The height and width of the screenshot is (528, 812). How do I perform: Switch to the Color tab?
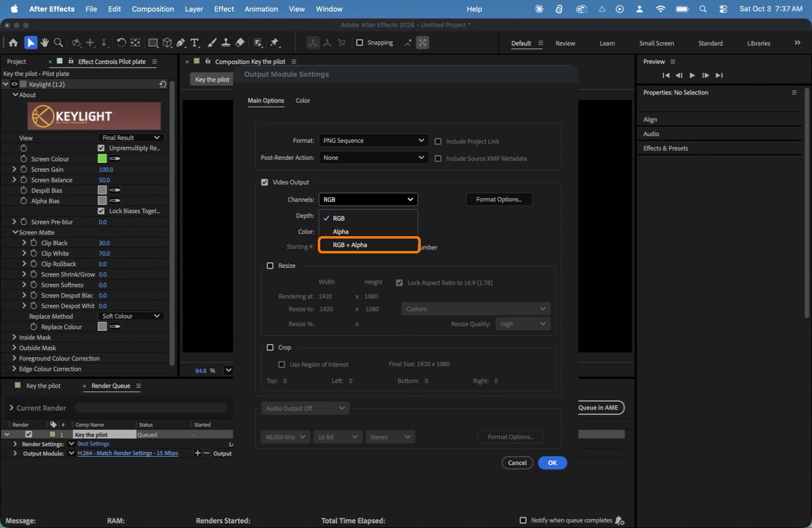pyautogui.click(x=303, y=101)
